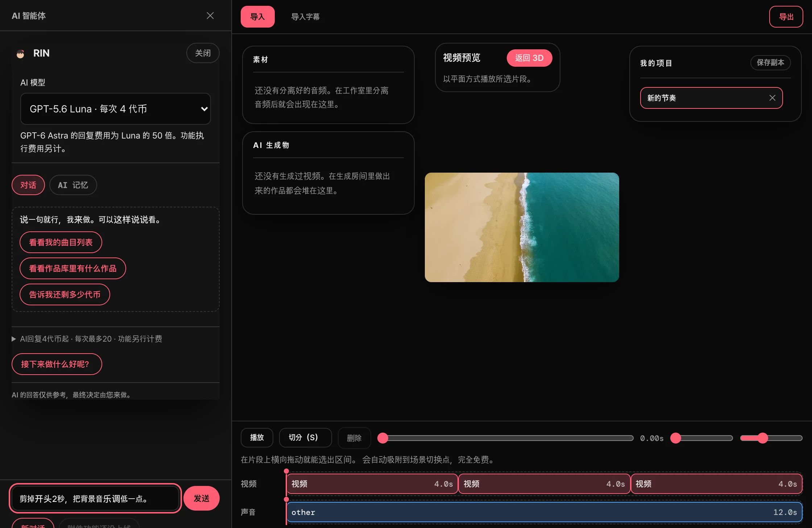Focus the chat message input field

(95, 499)
